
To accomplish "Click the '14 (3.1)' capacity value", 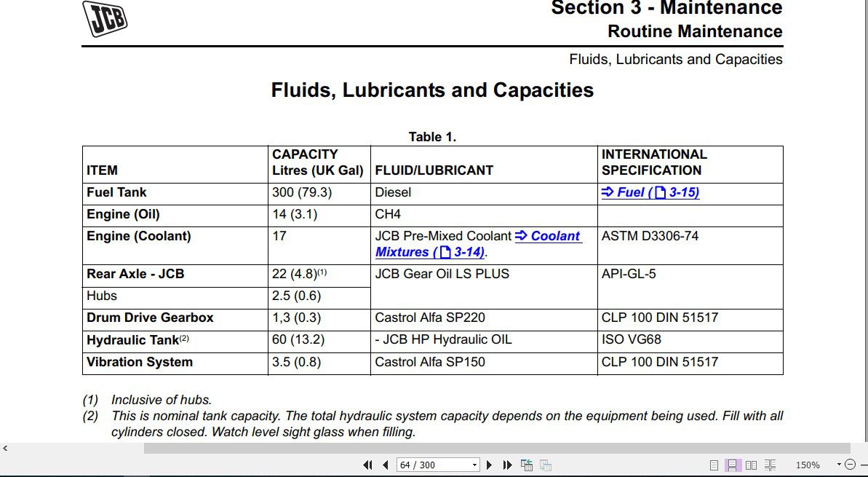I will (295, 215).
